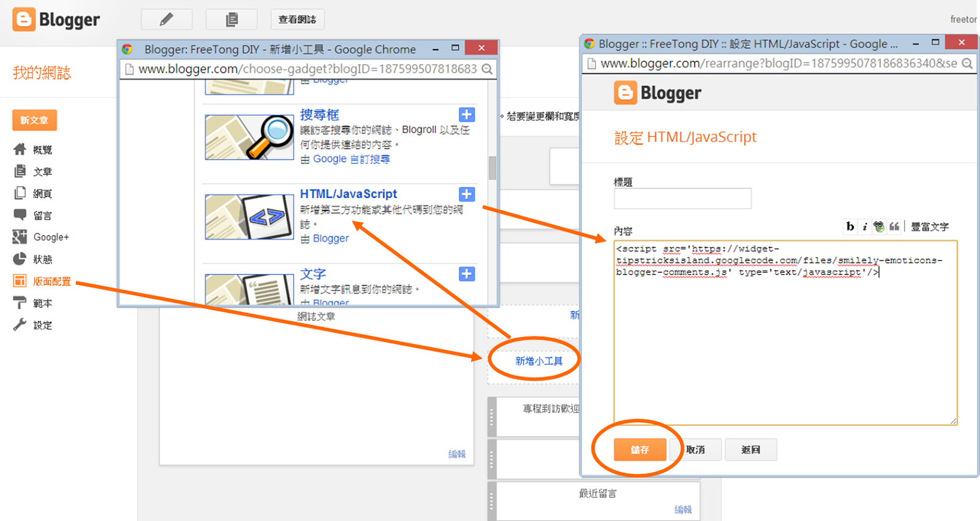This screenshot has width=980, height=521.
Task: Add the 搜尋框 gadget with plus icon
Action: (x=467, y=115)
